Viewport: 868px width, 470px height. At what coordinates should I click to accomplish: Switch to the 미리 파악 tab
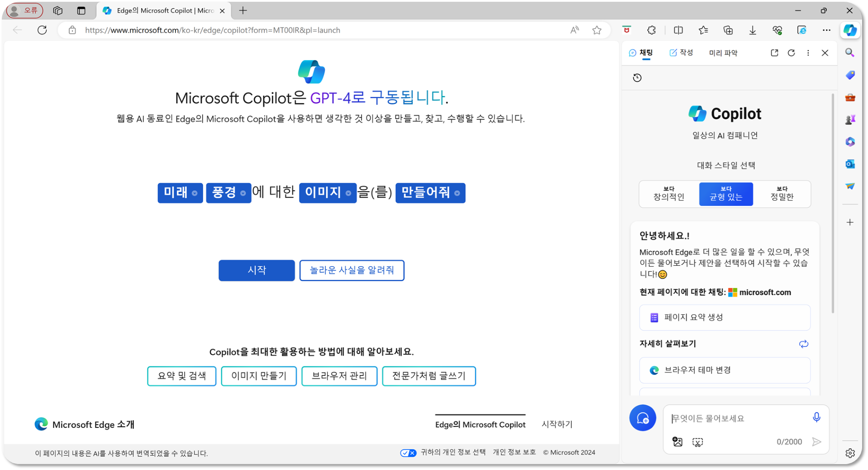coord(723,53)
